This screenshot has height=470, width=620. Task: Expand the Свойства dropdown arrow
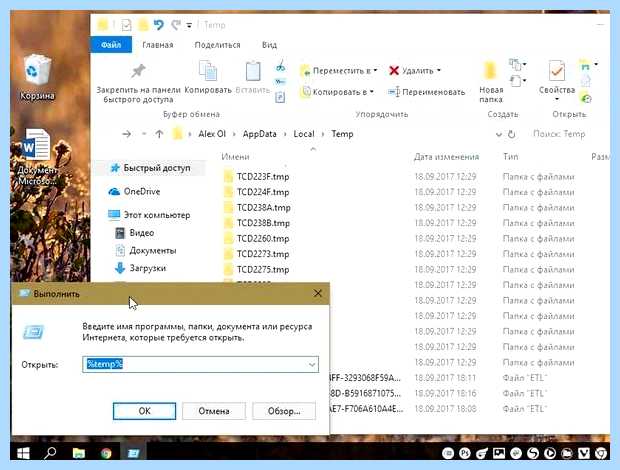click(x=556, y=99)
